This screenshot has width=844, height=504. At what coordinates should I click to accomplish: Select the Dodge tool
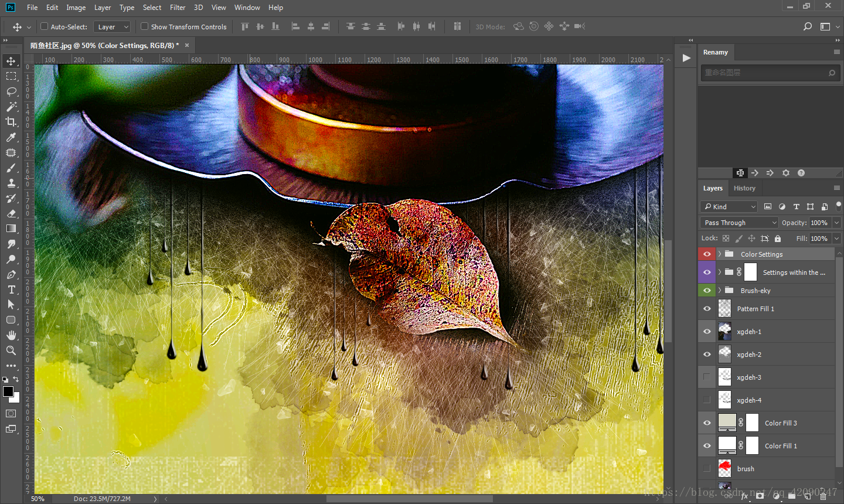pyautogui.click(x=11, y=259)
